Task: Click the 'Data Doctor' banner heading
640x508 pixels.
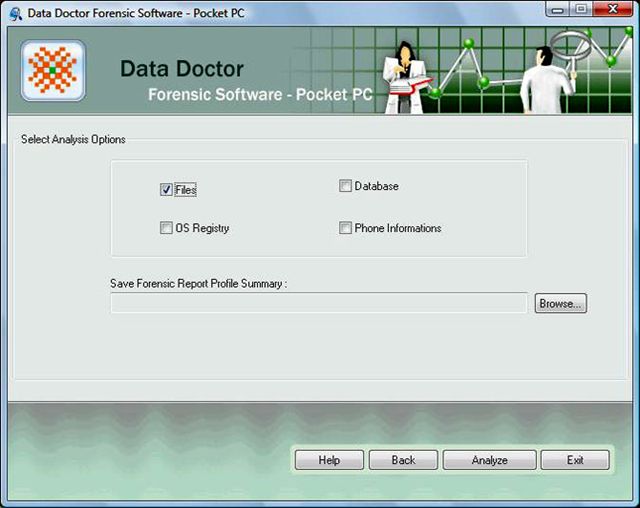Action: [x=182, y=69]
